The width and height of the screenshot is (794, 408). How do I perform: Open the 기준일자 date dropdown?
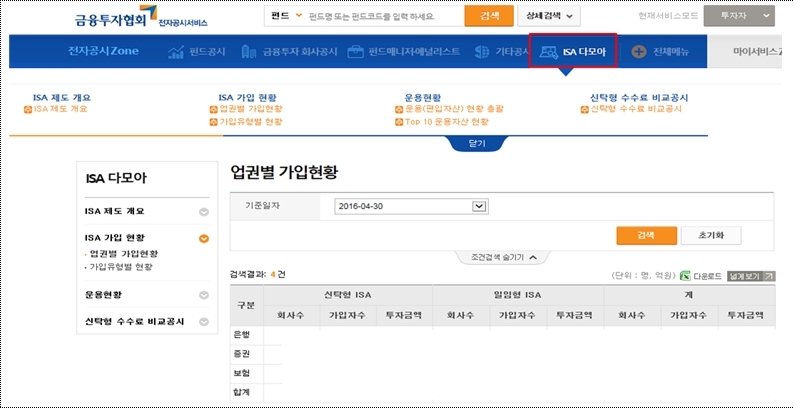coord(478,206)
